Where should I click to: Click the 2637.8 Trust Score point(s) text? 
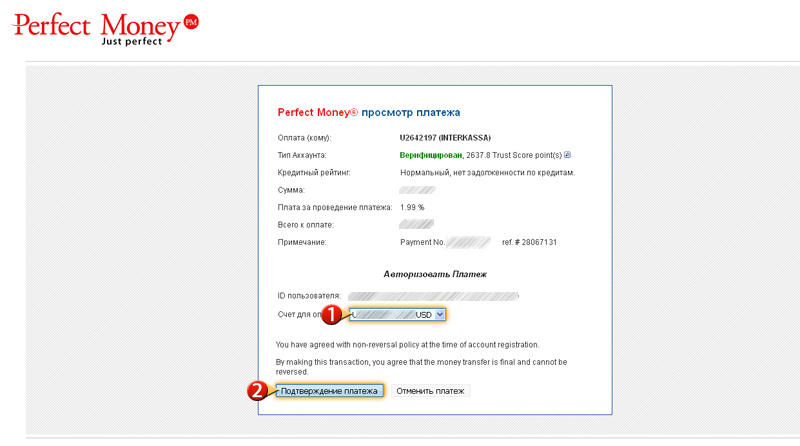[x=514, y=155]
